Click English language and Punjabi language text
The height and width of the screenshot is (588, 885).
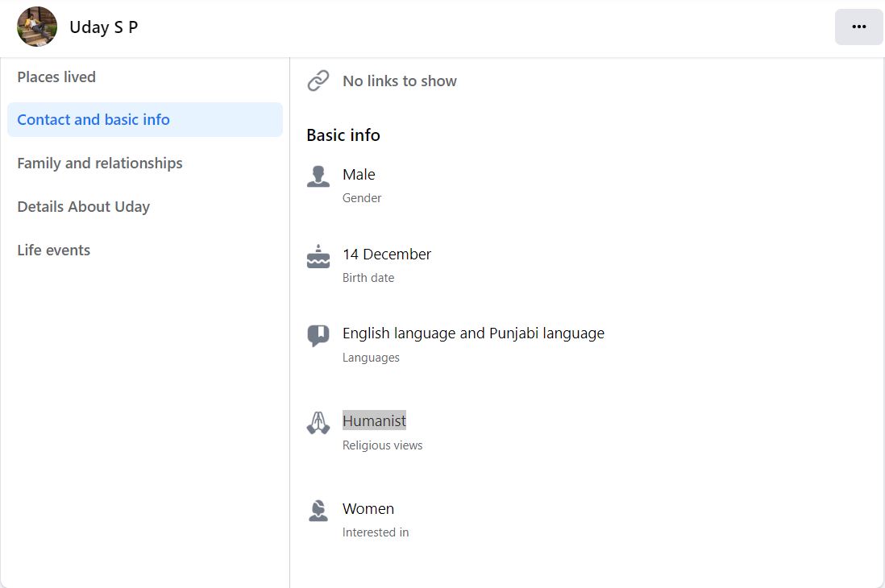[474, 333]
